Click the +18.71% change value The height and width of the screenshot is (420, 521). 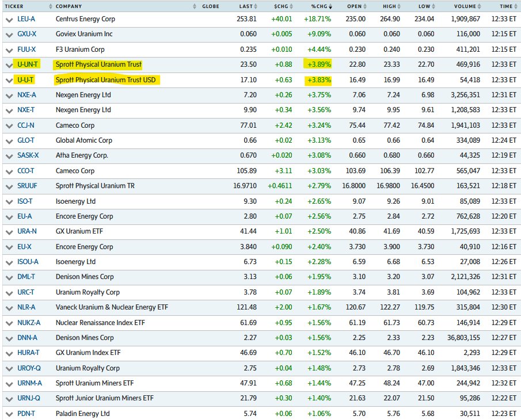point(318,19)
